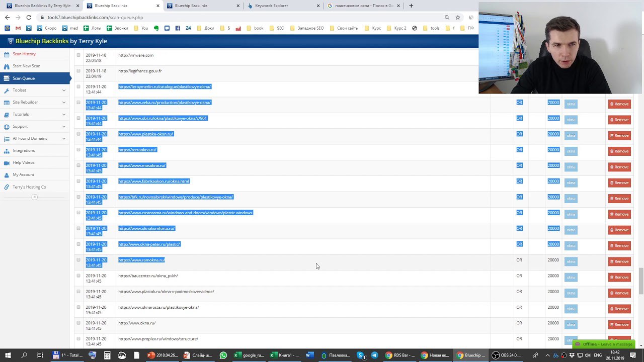
Task: Tick checkbox for baucenter.ru row
Action: pos(78,276)
